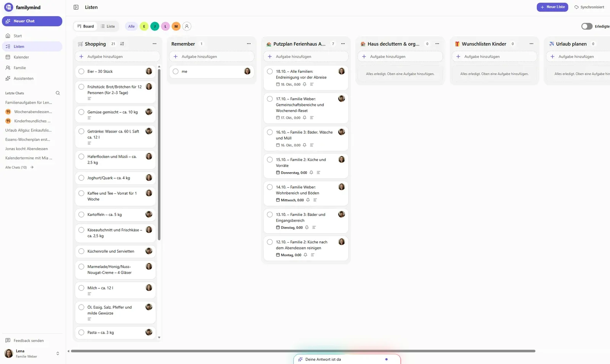Open the arrow next to Alle Chats
The height and width of the screenshot is (364, 610).
pos(32,167)
